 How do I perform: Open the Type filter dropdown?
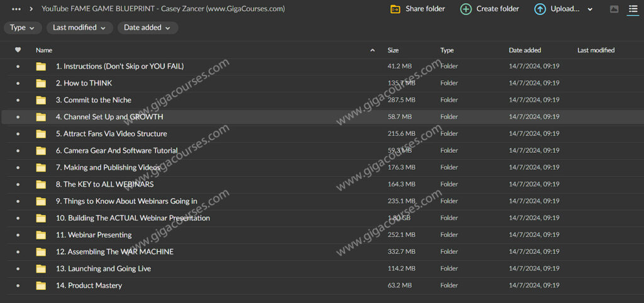coord(23,28)
